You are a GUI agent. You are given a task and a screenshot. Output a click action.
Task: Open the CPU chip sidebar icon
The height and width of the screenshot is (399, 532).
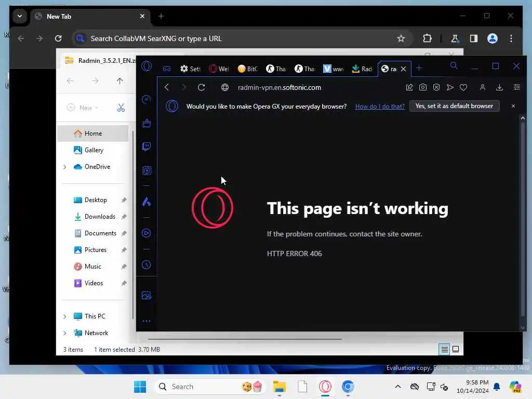pyautogui.click(x=146, y=170)
